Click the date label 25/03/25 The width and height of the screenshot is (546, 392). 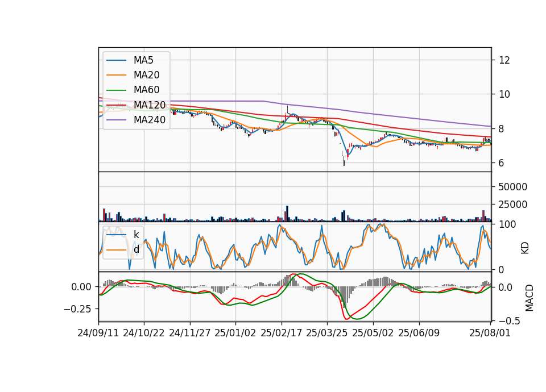pos(327,333)
